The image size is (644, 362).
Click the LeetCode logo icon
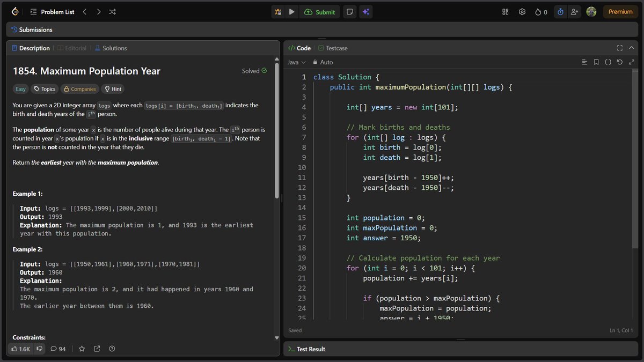(15, 11)
